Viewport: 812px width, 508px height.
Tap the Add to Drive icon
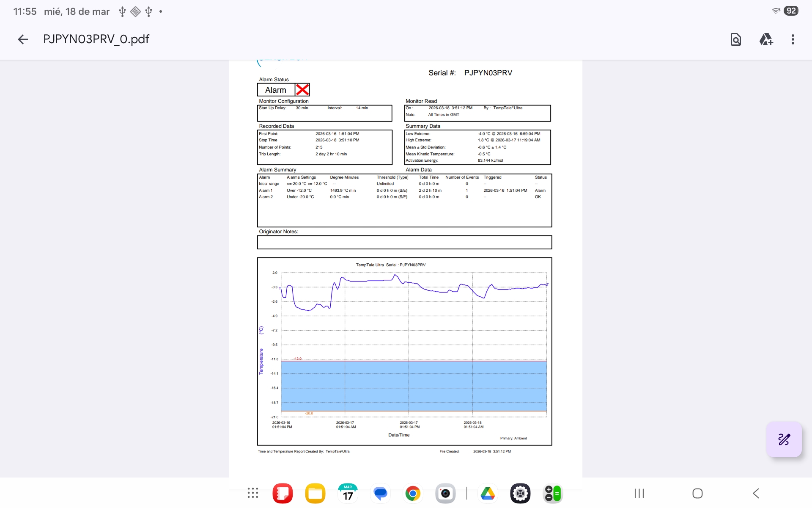(766, 39)
